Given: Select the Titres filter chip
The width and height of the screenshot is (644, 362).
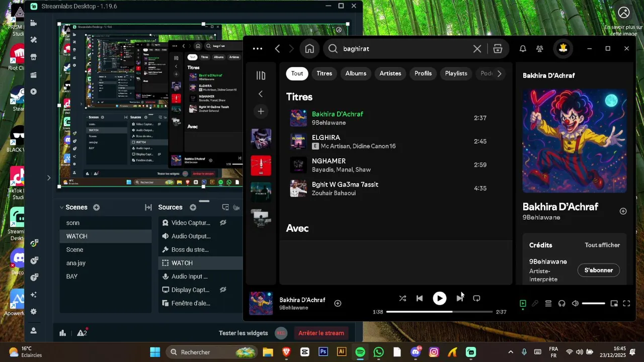Looking at the screenshot, I should (x=325, y=73).
